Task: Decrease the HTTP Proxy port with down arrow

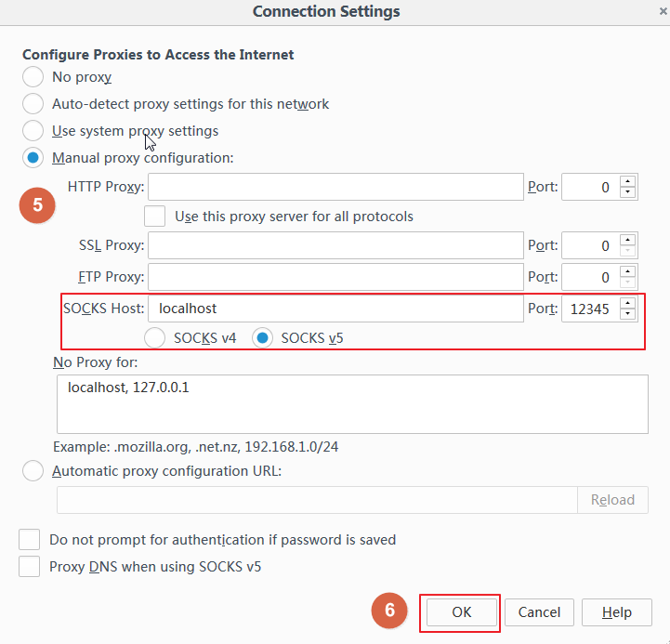Action: click(x=628, y=193)
